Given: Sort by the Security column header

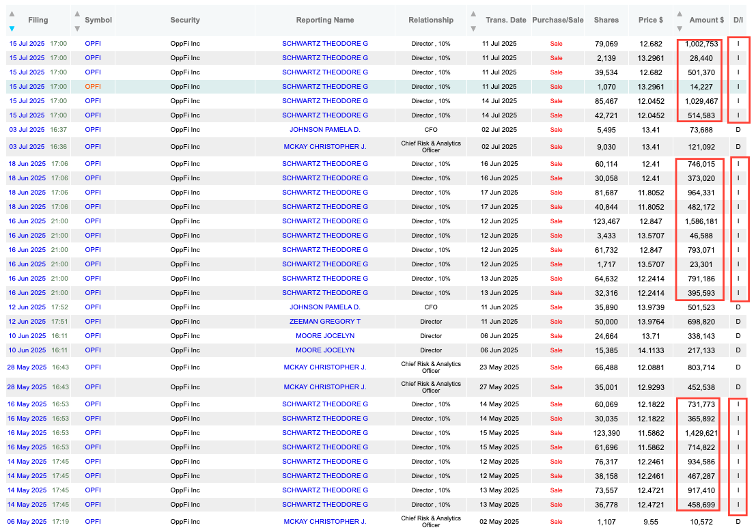Looking at the screenshot, I should point(185,20).
